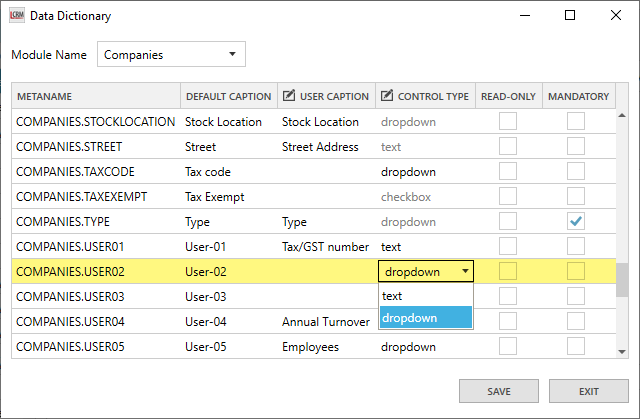Close the Data Dictionary window

coord(616,16)
